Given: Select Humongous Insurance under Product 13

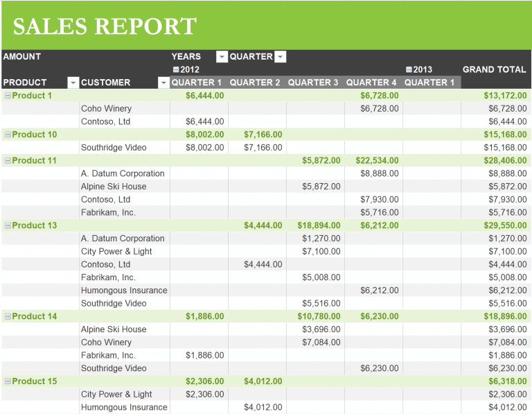Looking at the screenshot, I should 124,291.
